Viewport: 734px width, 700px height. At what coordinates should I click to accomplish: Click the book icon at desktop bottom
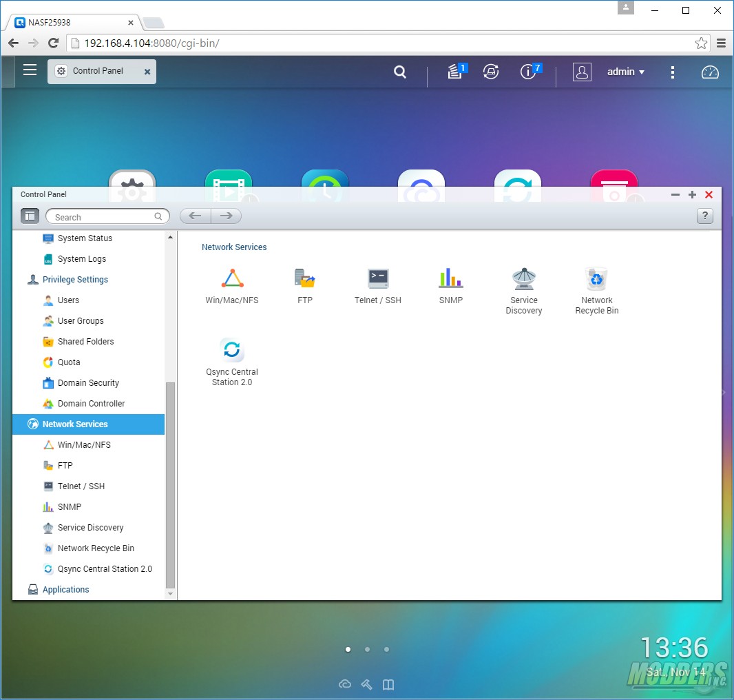tap(388, 685)
